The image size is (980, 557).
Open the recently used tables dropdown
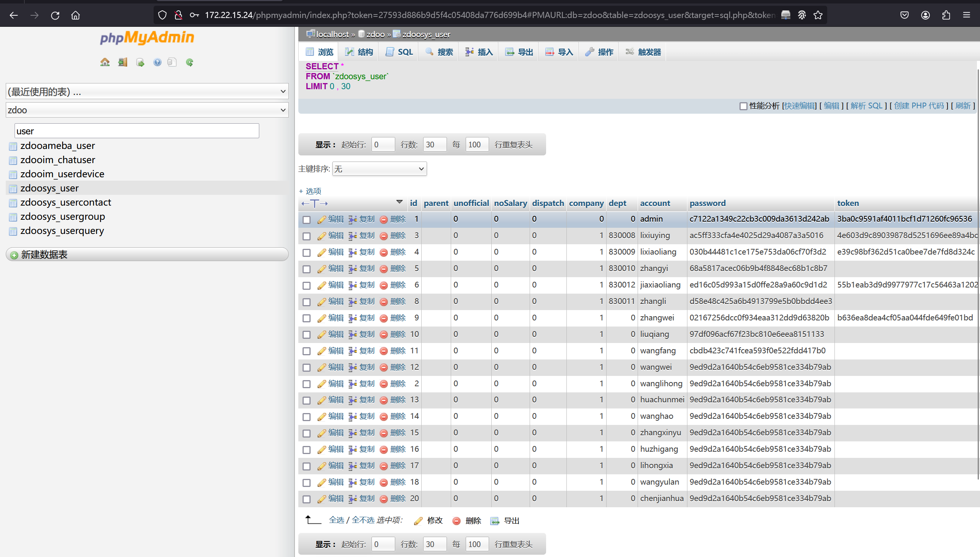147,91
